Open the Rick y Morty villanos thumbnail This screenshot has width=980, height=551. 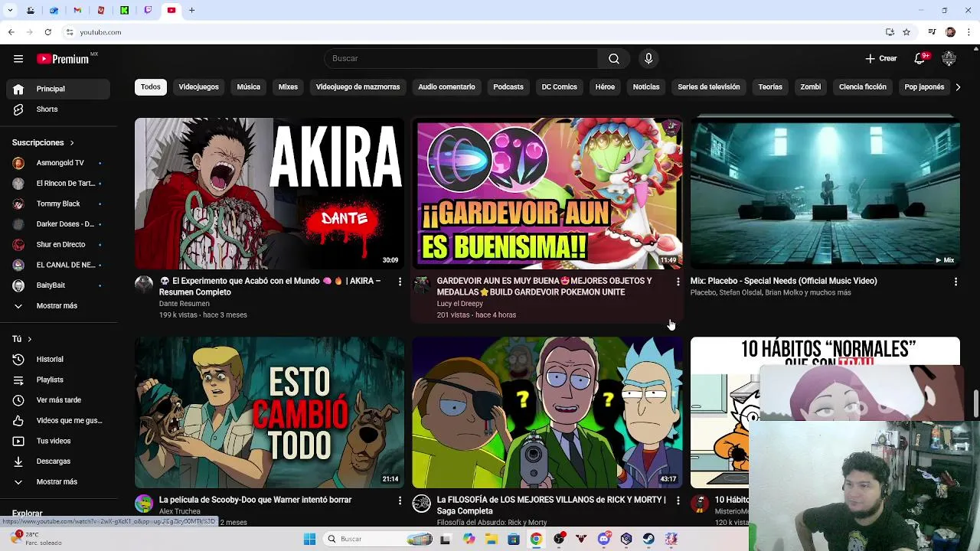(x=547, y=412)
